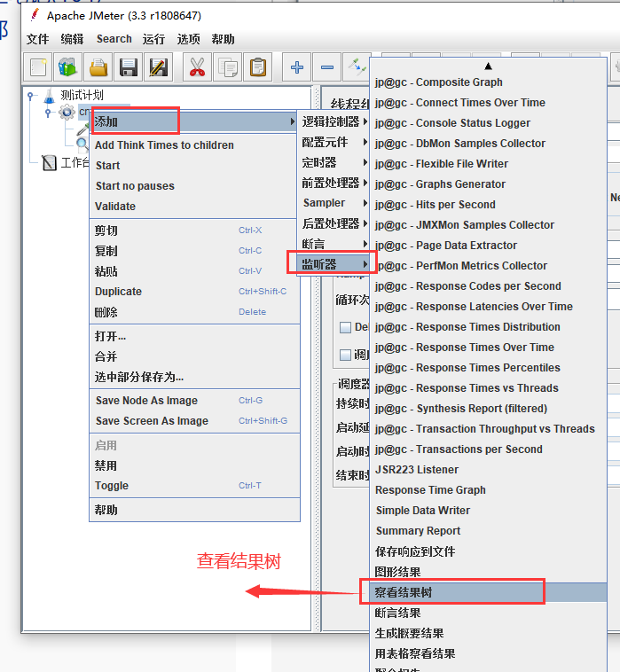This screenshot has height=672, width=620.
Task: Open the Templates toolbar icon
Action: (67, 67)
